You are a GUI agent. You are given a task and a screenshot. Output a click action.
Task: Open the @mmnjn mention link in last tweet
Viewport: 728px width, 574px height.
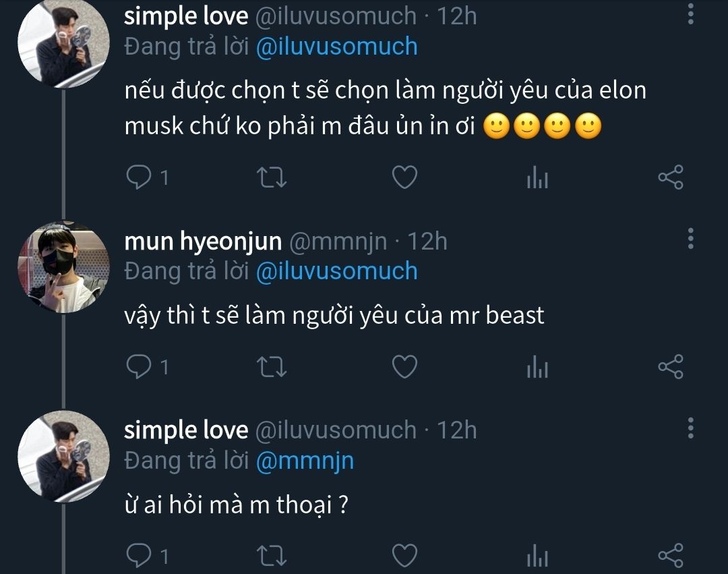coord(305,461)
